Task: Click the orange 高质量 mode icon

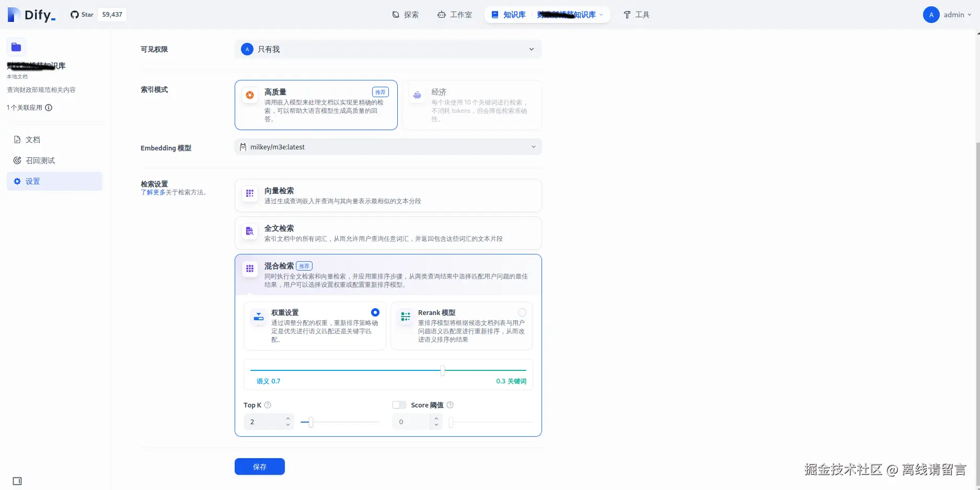Action: [250, 95]
